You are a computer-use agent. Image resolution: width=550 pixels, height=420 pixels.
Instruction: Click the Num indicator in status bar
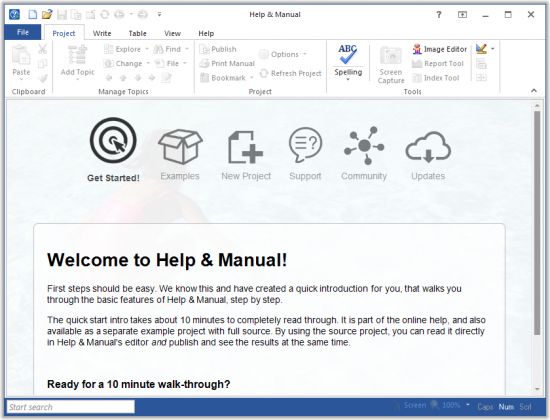[x=506, y=407]
